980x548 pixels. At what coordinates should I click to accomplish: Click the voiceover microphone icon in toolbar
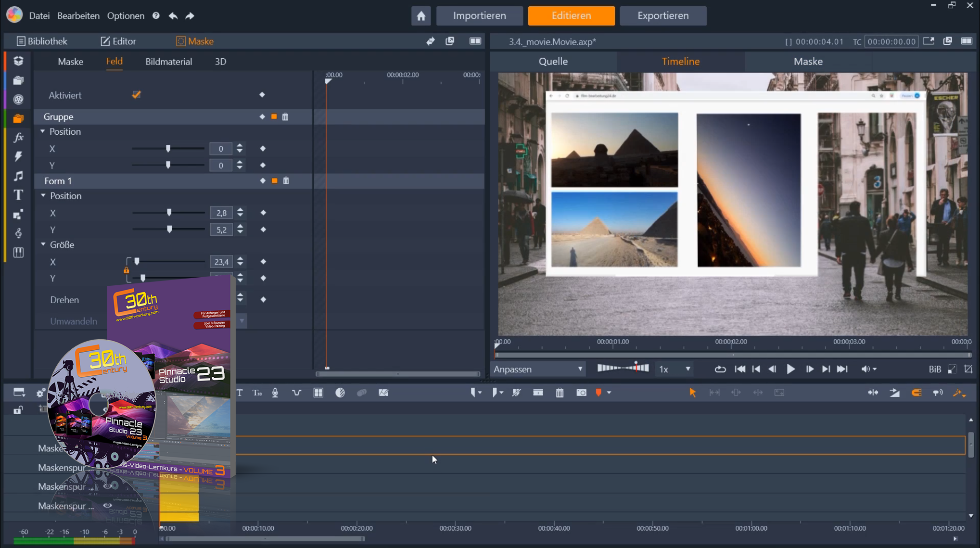(x=275, y=393)
